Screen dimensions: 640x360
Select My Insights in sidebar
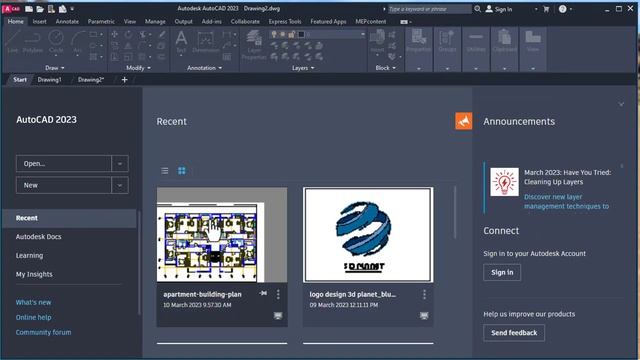(x=34, y=274)
